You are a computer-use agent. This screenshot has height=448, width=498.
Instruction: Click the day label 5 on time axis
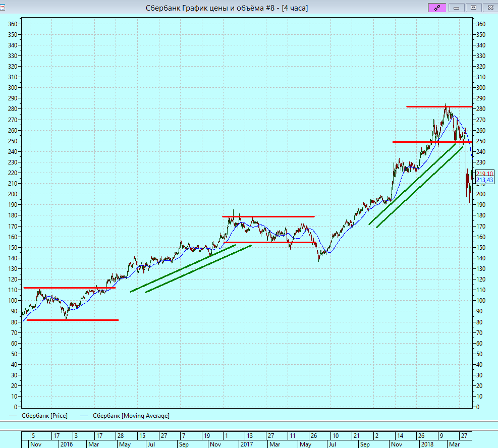click(x=33, y=435)
